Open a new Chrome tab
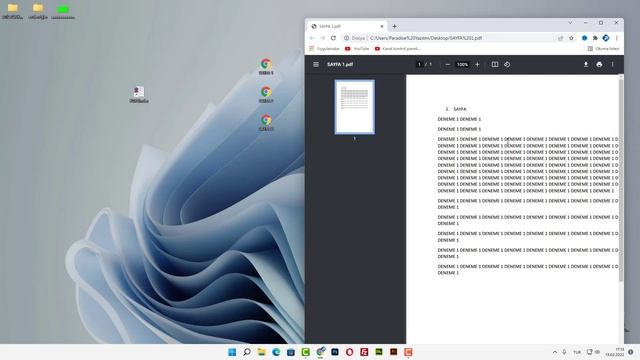The height and width of the screenshot is (360, 640). (x=394, y=26)
